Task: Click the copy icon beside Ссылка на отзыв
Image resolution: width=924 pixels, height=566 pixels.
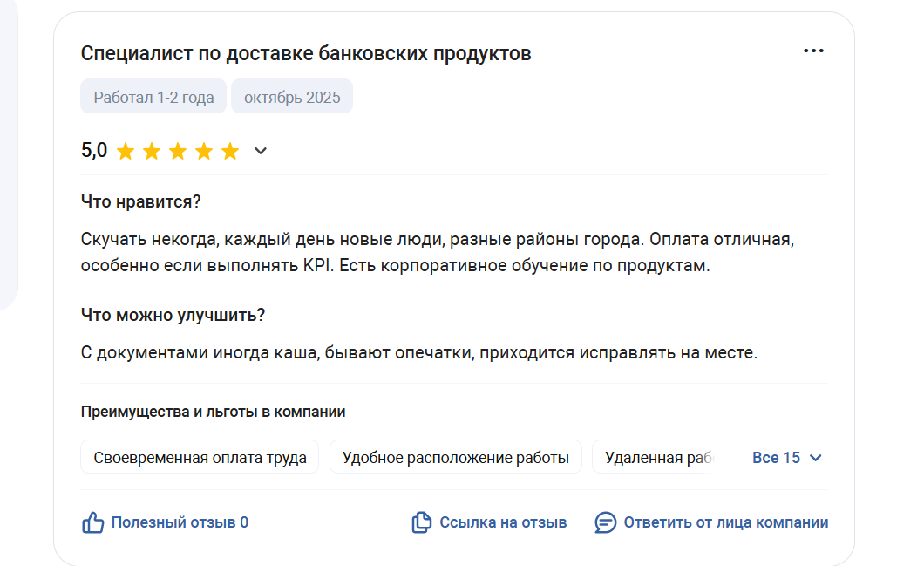Action: coord(422,523)
